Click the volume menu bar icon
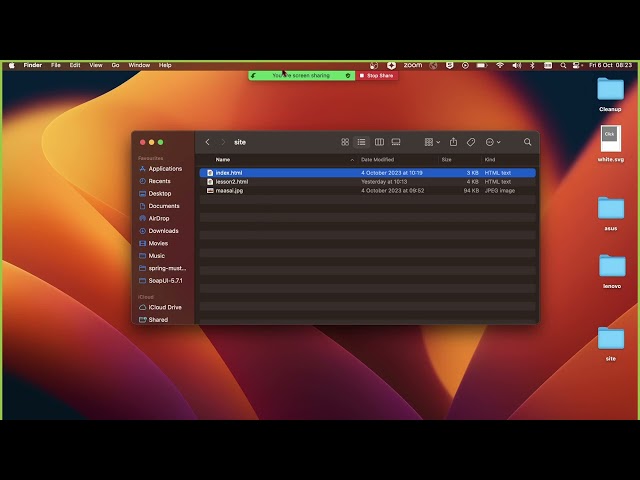Image resolution: width=640 pixels, height=480 pixels. coord(517,65)
